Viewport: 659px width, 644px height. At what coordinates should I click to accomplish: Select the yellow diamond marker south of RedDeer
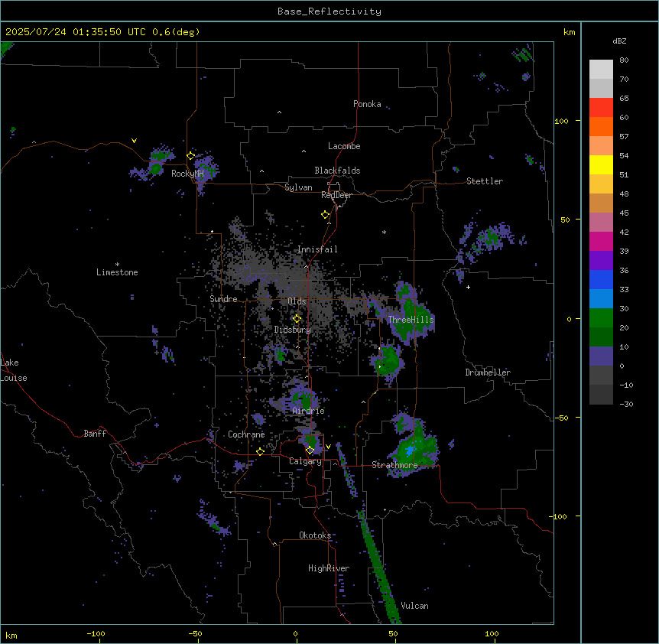point(326,215)
